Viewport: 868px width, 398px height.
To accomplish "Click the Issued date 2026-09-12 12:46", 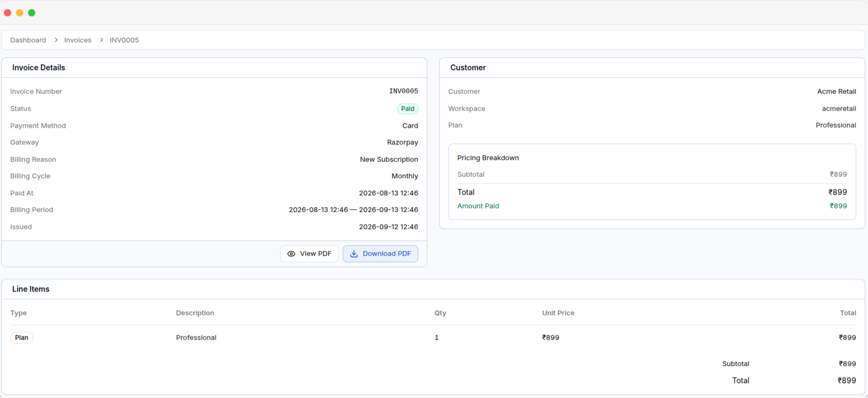I will [x=388, y=227].
